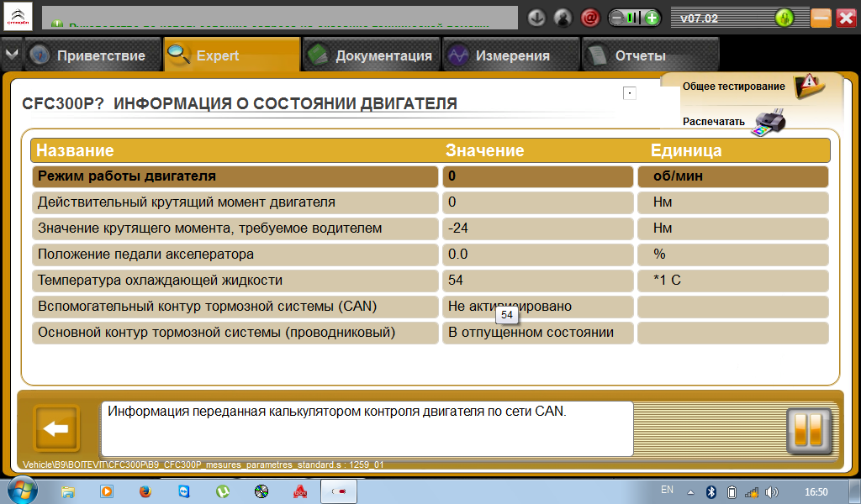Select Основной контур тормозной системы (проводниковый) row
This screenshot has height=504, width=861.
(235, 333)
